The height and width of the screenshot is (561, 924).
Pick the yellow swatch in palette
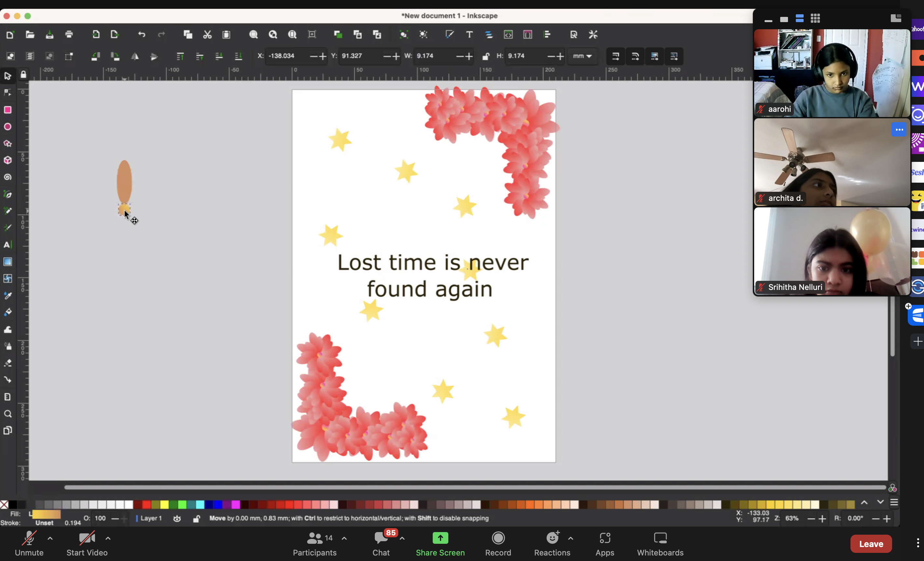(164, 504)
